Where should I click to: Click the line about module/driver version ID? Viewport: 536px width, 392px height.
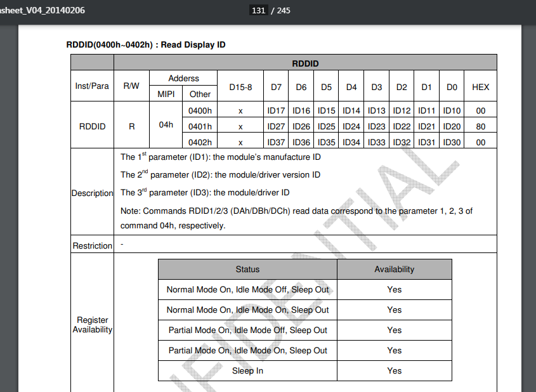coord(220,174)
